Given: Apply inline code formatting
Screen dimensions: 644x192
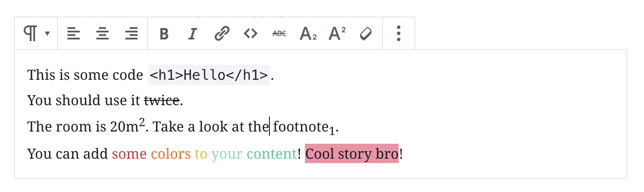Looking at the screenshot, I should pos(251,33).
